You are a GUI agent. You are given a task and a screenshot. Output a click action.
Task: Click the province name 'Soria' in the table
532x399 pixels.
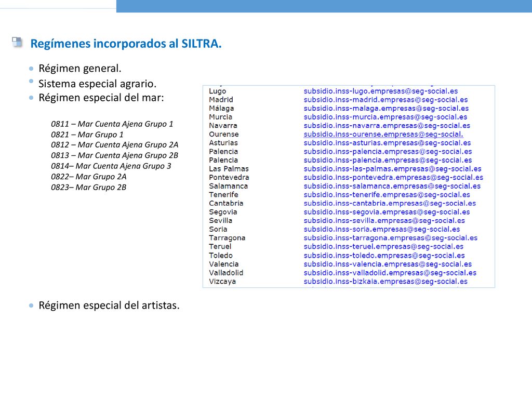pyautogui.click(x=218, y=229)
